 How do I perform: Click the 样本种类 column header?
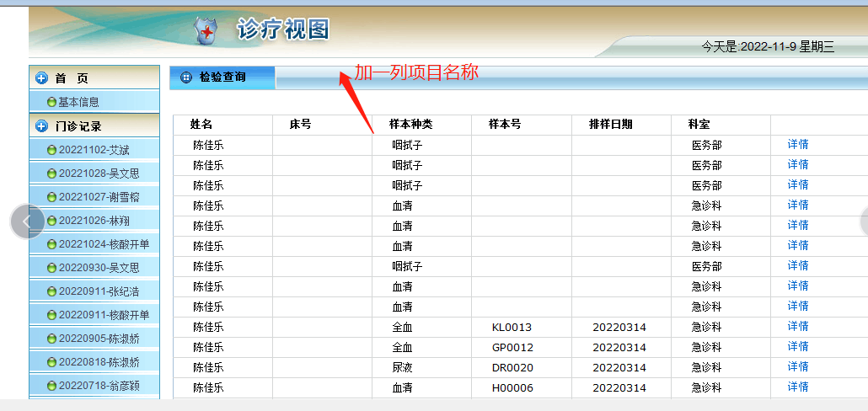(x=410, y=125)
